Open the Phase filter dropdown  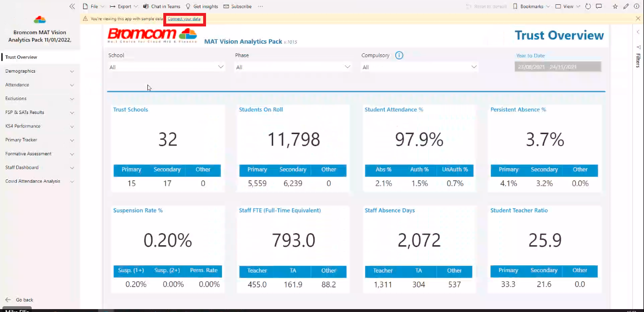point(347,67)
